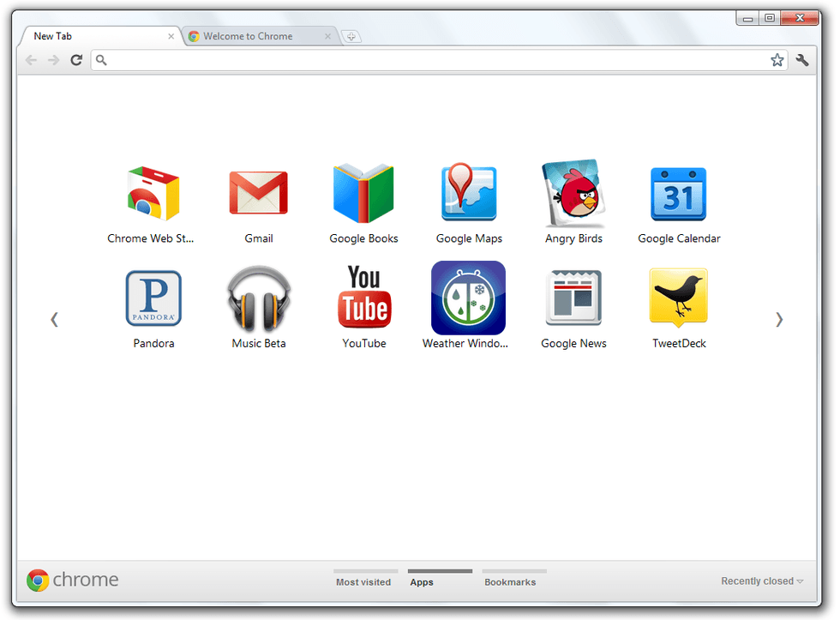This screenshot has height=620, width=840.
Task: Reload the current page
Action: [76, 60]
